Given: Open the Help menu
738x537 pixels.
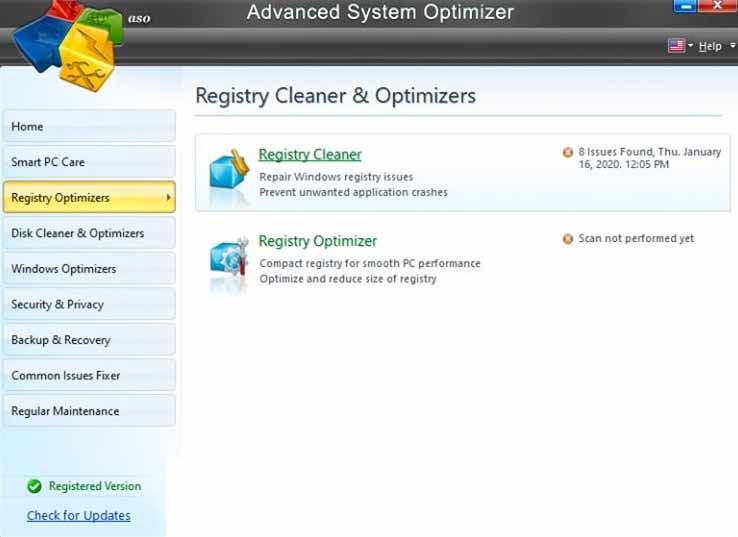Looking at the screenshot, I should tap(710, 46).
